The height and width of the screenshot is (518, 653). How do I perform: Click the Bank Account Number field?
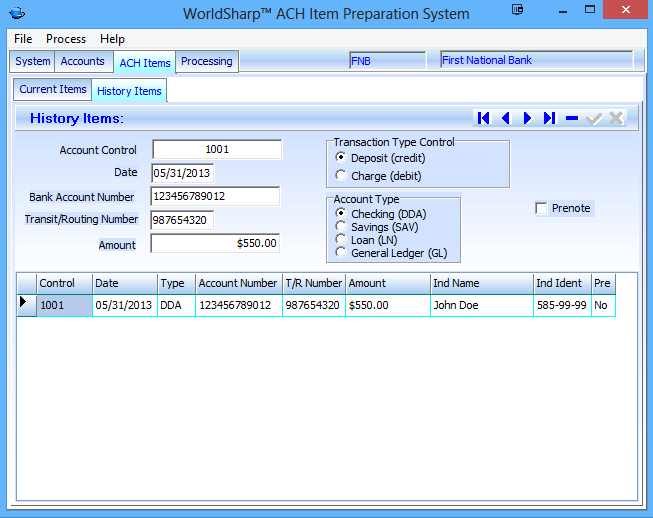tap(215, 196)
